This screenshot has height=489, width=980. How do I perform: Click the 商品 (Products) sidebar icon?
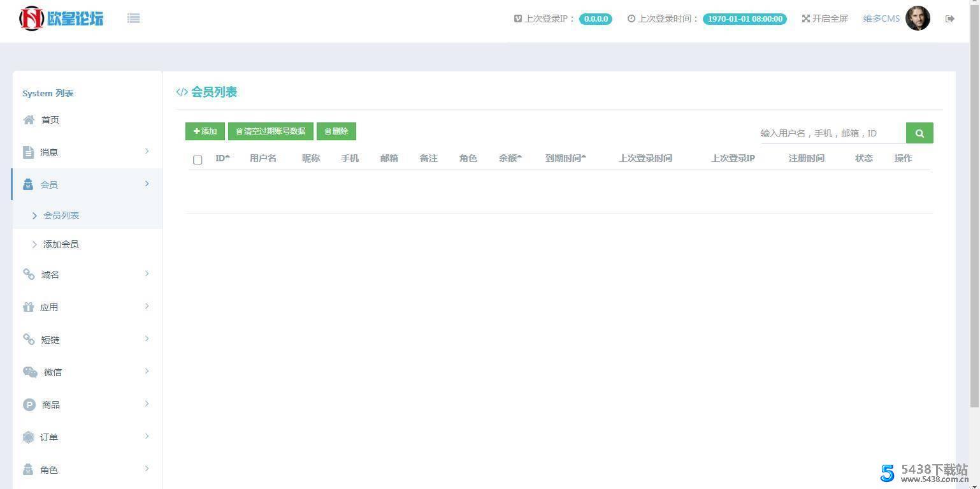click(29, 404)
